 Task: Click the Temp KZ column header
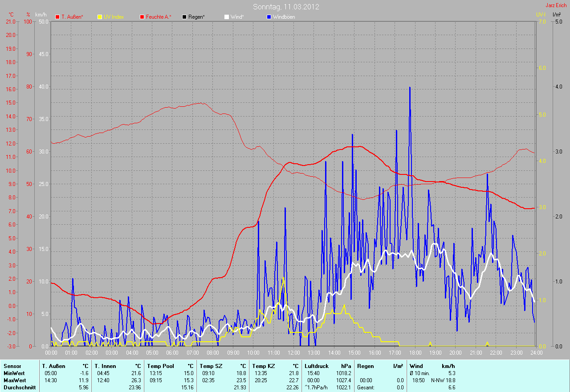(x=263, y=366)
